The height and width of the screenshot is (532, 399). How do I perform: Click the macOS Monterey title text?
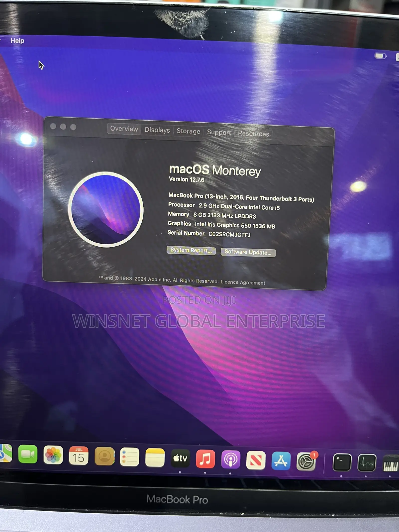tap(215, 170)
